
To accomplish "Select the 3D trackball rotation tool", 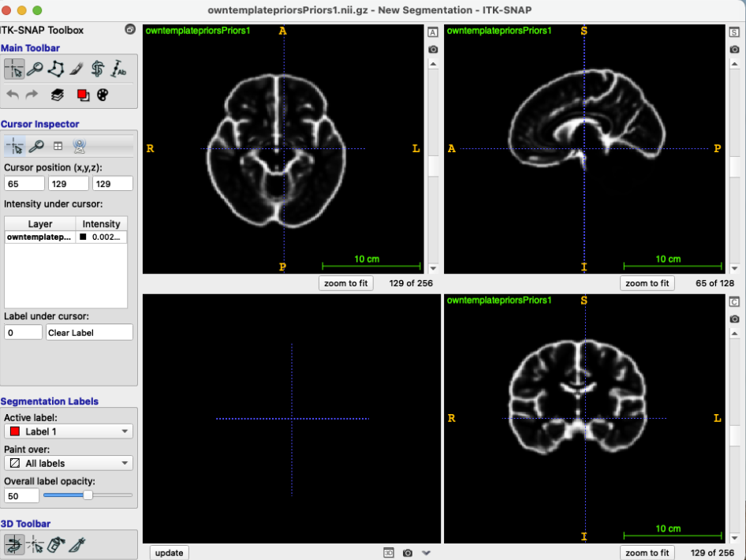I will click(x=14, y=543).
